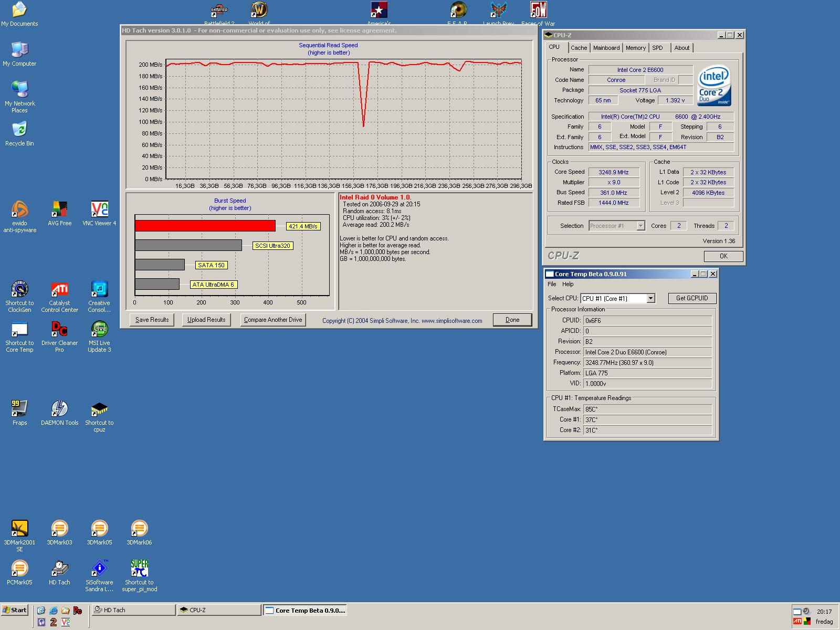Launch America's Army desktop shortcut
The image size is (840, 630).
pos(379,13)
